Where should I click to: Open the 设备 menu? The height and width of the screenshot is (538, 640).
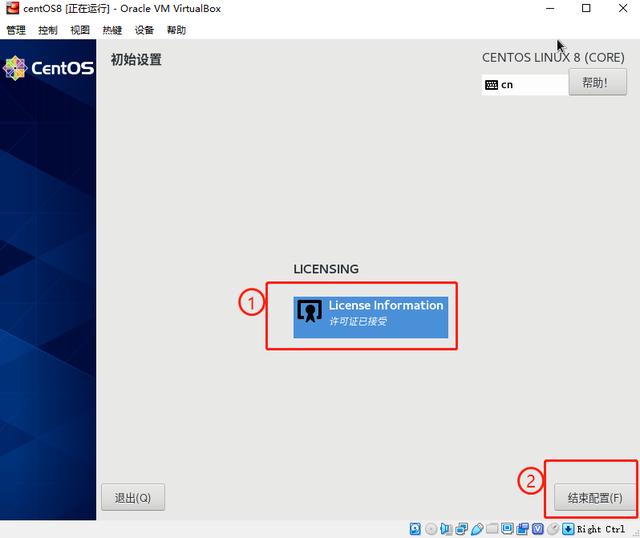pos(144,30)
